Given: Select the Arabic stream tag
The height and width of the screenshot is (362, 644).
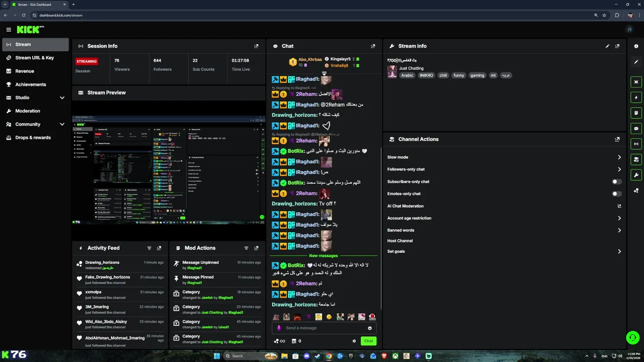Looking at the screenshot, I should 407,75.
